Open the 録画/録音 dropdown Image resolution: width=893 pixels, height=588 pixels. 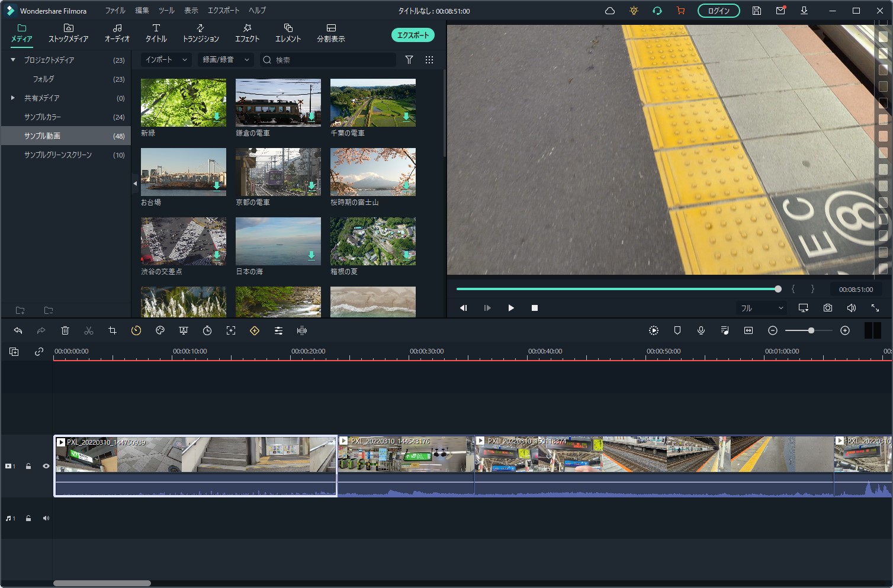tap(226, 60)
